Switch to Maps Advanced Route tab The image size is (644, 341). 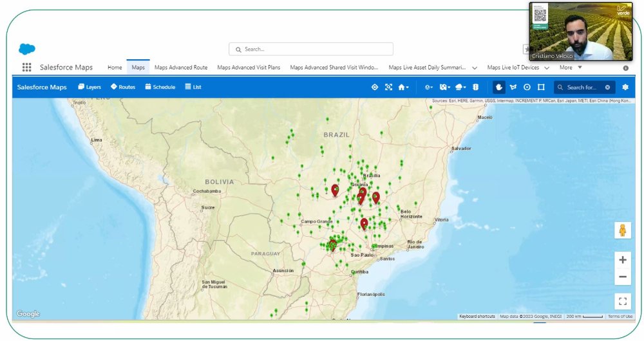point(181,67)
